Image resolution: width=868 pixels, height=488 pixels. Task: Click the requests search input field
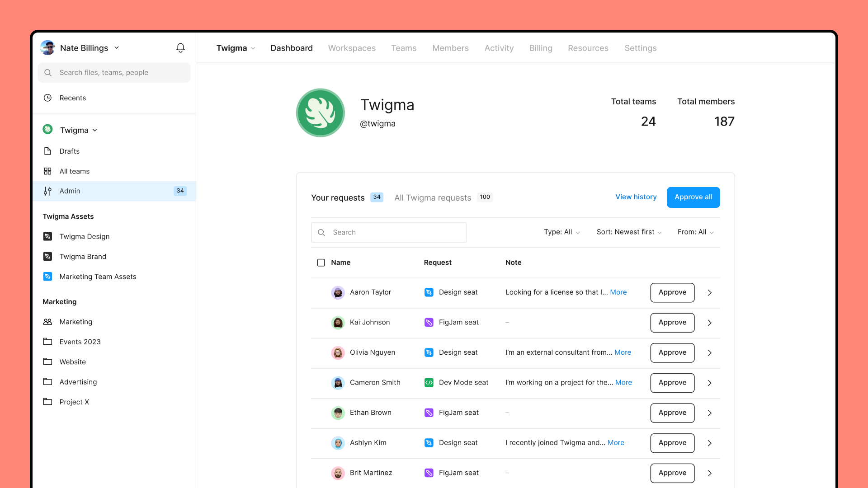point(388,232)
